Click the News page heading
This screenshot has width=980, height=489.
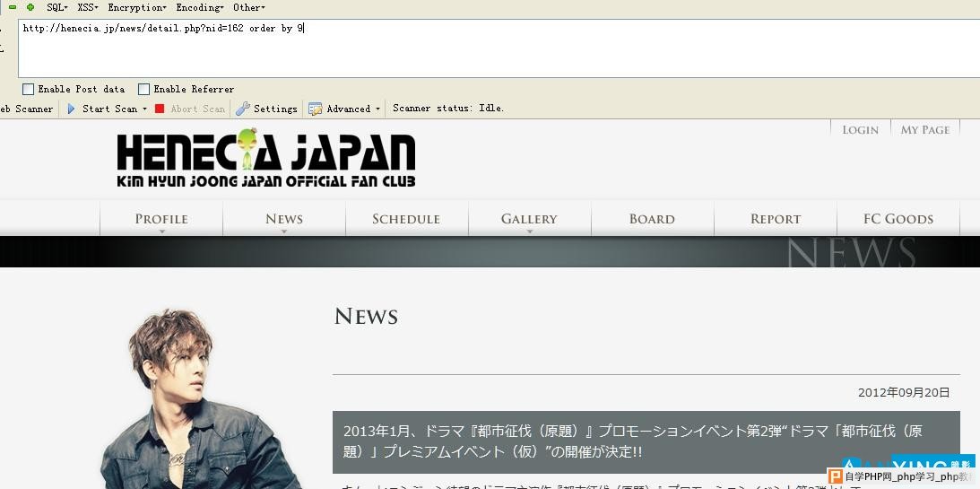click(x=366, y=317)
